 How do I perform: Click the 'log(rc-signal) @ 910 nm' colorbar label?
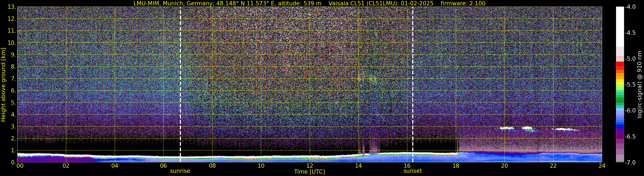[x=640, y=85]
